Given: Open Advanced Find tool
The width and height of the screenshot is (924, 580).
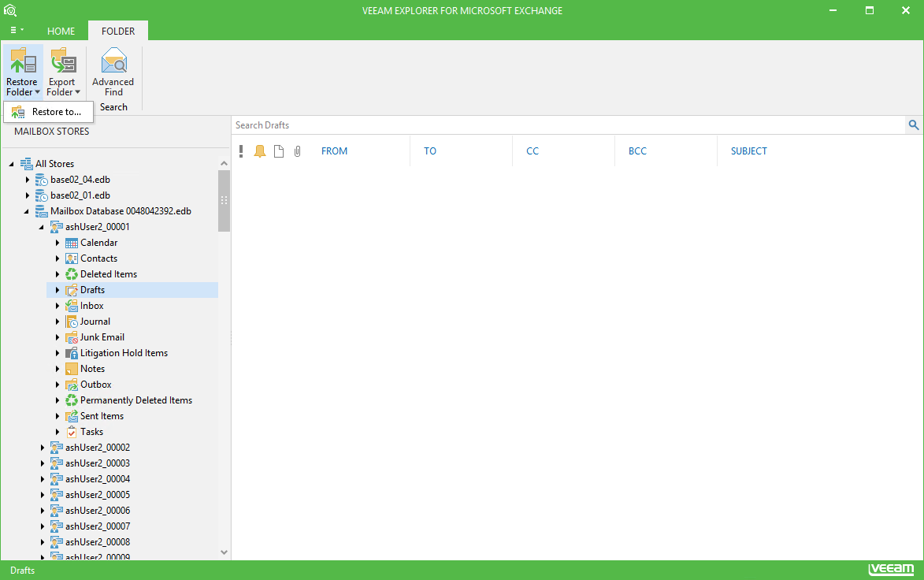Looking at the screenshot, I should tap(113, 72).
